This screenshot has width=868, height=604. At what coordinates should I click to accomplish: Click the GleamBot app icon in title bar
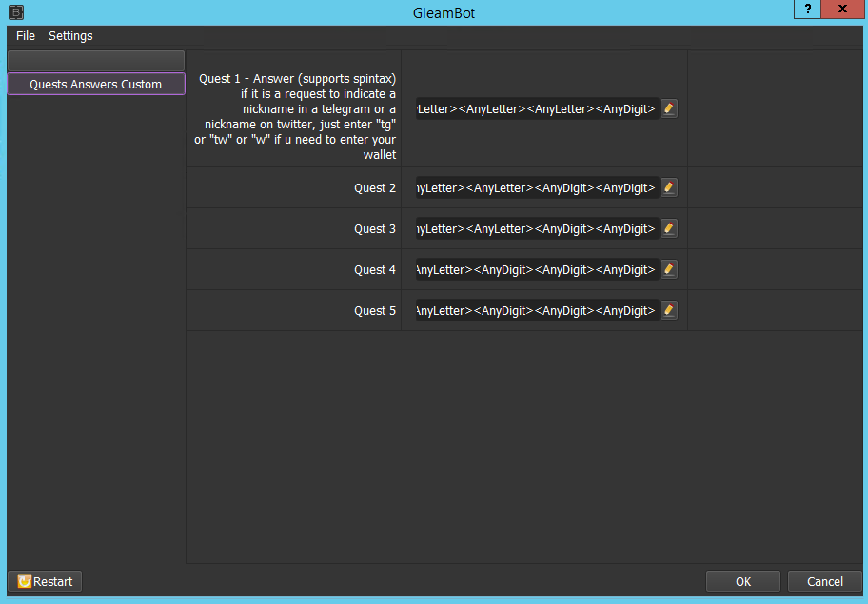(16, 12)
